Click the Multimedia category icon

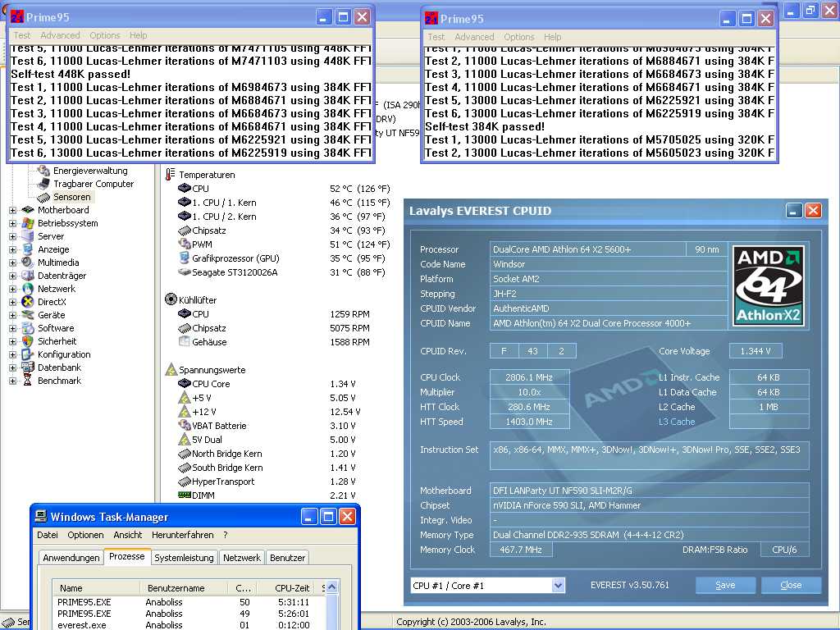28,262
